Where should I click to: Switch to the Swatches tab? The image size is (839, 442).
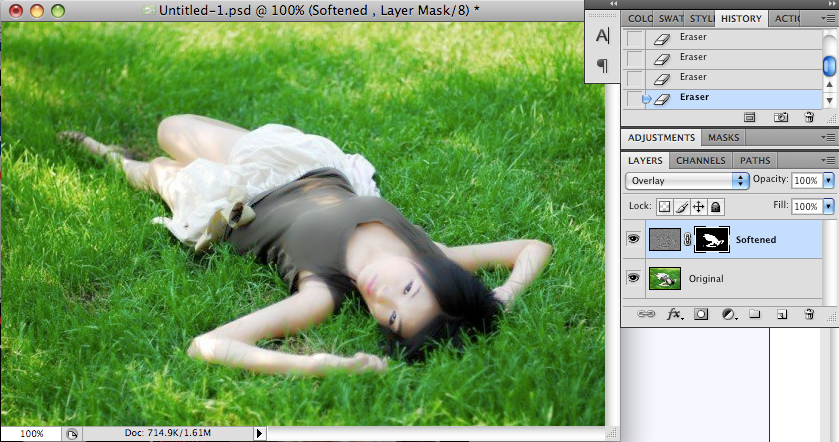pos(670,19)
